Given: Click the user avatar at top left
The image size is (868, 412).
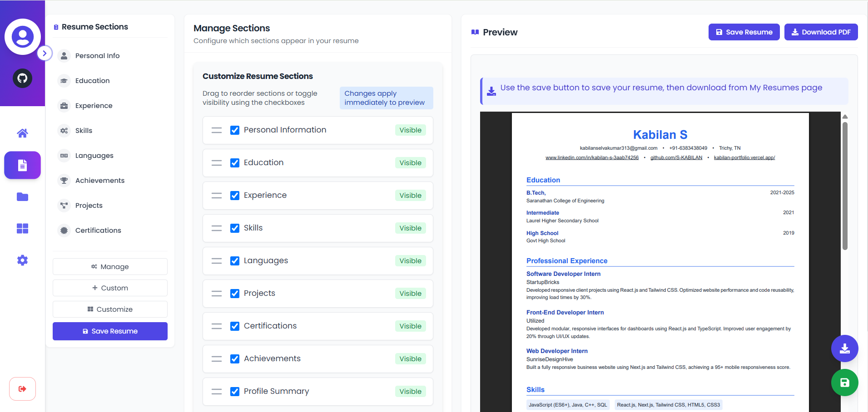Looking at the screenshot, I should (22, 37).
